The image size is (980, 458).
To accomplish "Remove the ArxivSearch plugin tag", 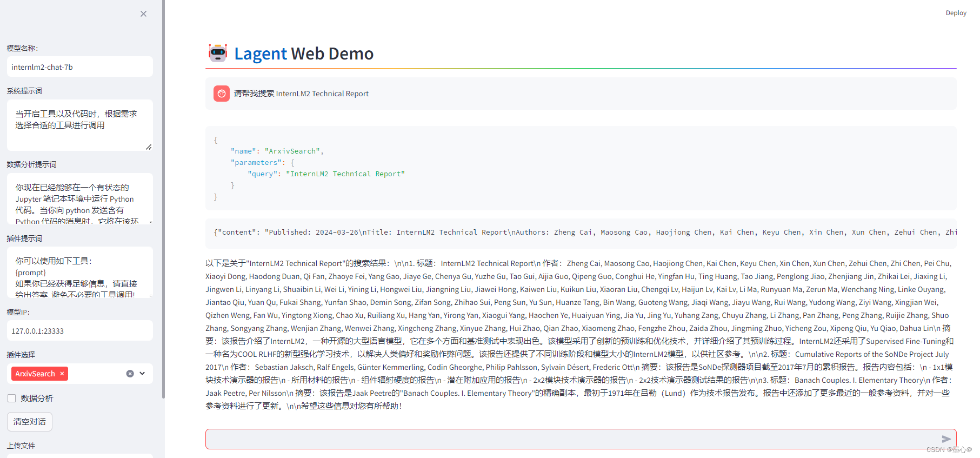I will coord(62,374).
